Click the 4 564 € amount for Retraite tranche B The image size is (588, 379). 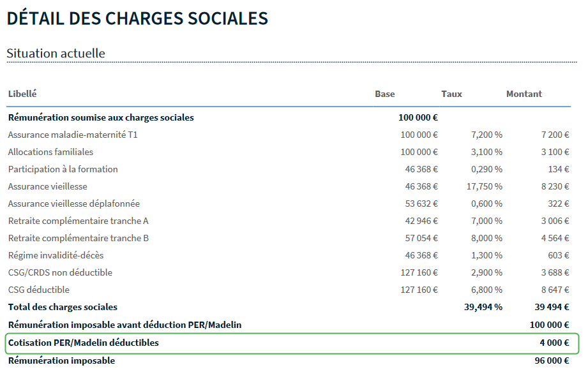click(x=555, y=238)
